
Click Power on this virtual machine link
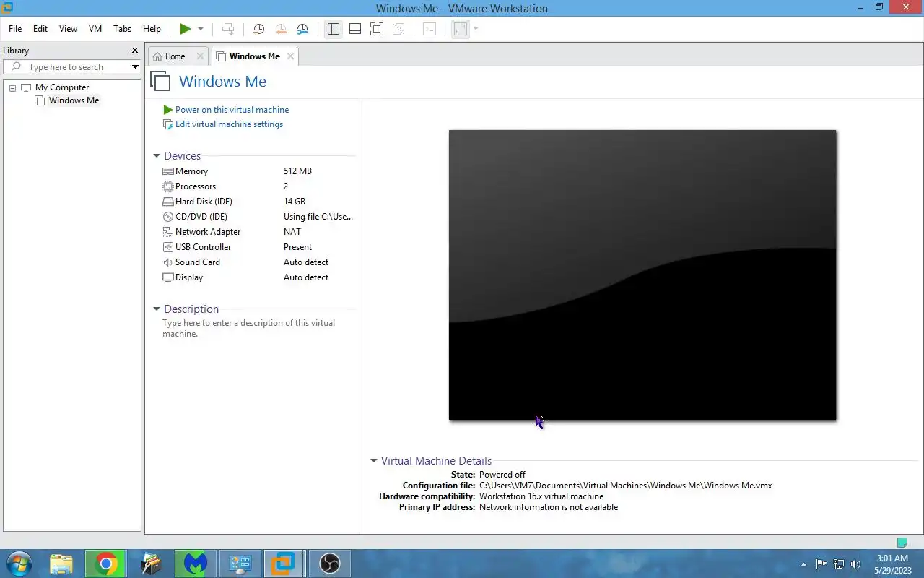(232, 110)
